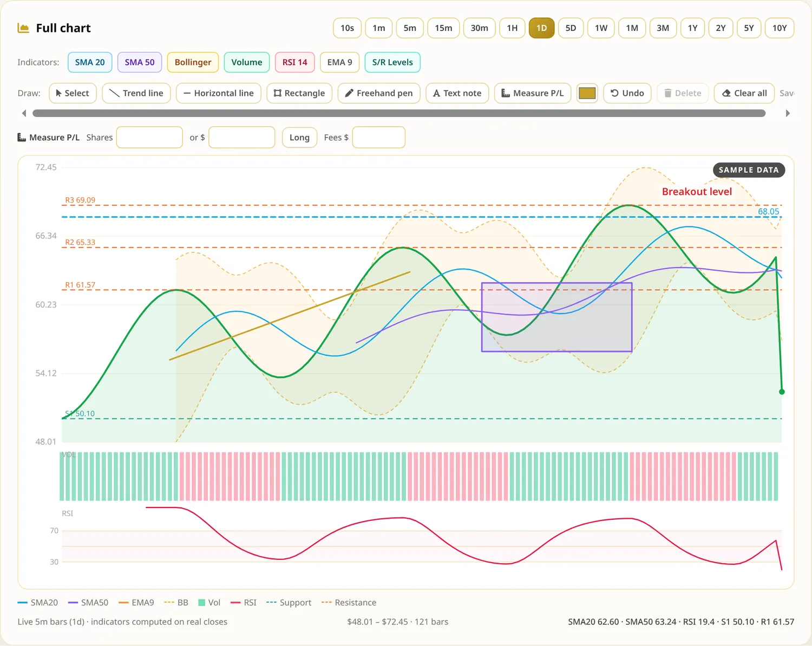
Task: Select the 2Y range
Action: click(x=721, y=28)
